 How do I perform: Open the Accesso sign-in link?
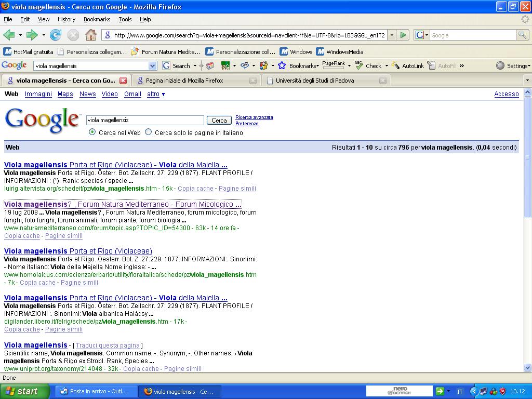(x=507, y=94)
